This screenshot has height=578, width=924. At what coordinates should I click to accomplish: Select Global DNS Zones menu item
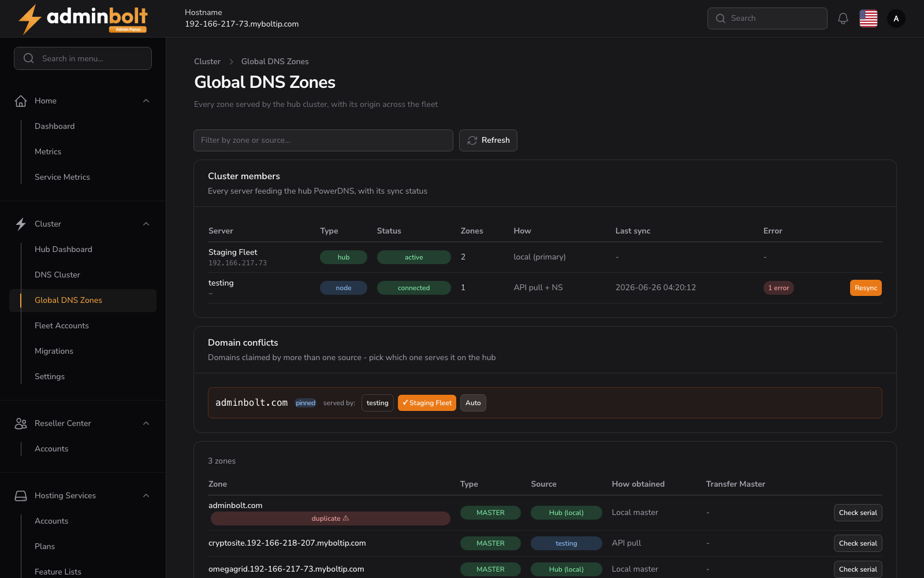83,300
